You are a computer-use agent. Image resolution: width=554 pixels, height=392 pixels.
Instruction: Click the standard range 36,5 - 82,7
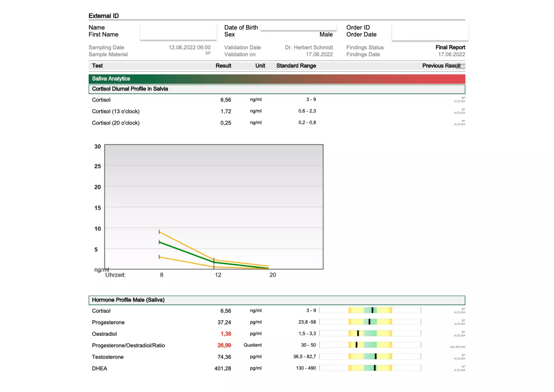[304, 357]
